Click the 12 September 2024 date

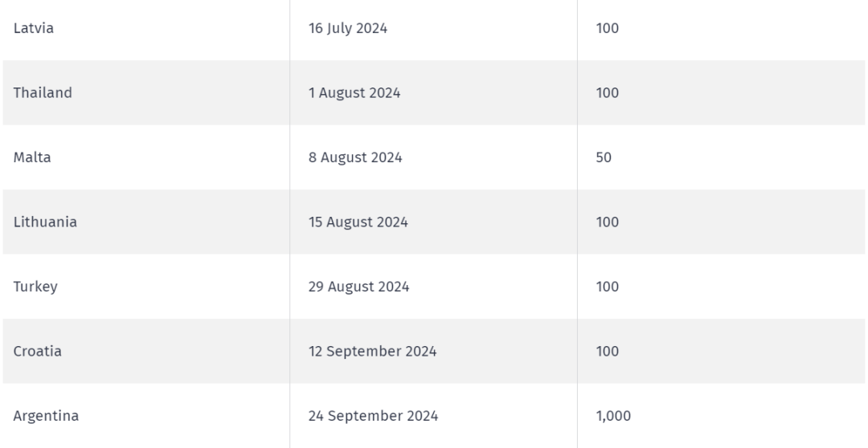pos(373,352)
